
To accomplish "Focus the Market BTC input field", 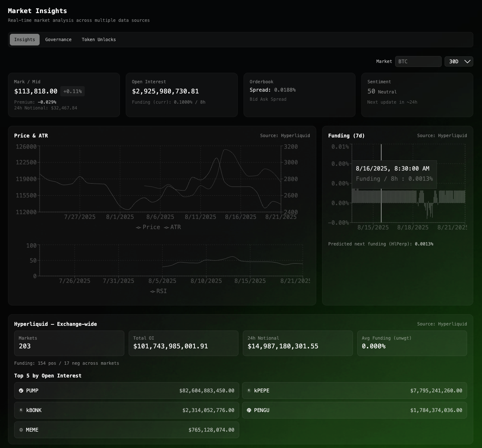I will tap(418, 61).
